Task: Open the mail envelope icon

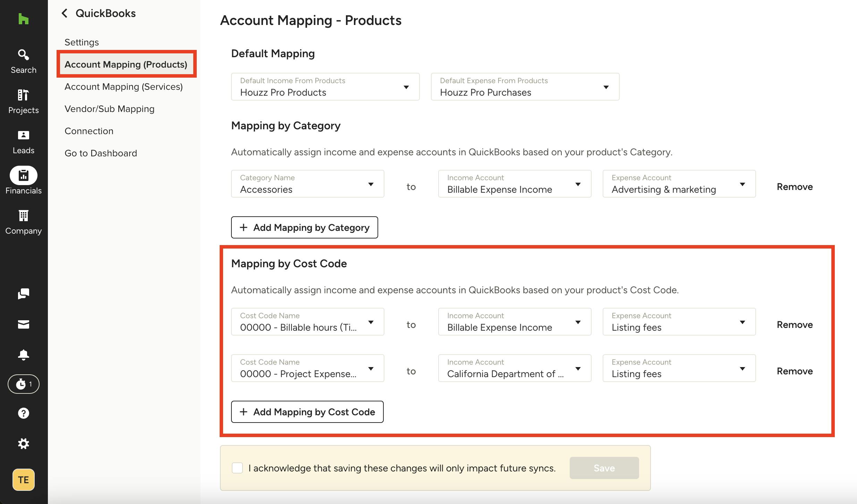Action: (23, 324)
